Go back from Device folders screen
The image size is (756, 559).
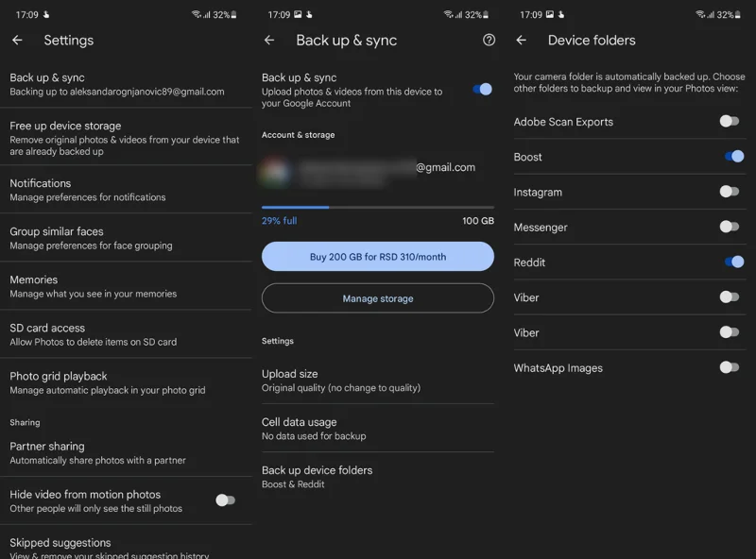pyautogui.click(x=522, y=40)
